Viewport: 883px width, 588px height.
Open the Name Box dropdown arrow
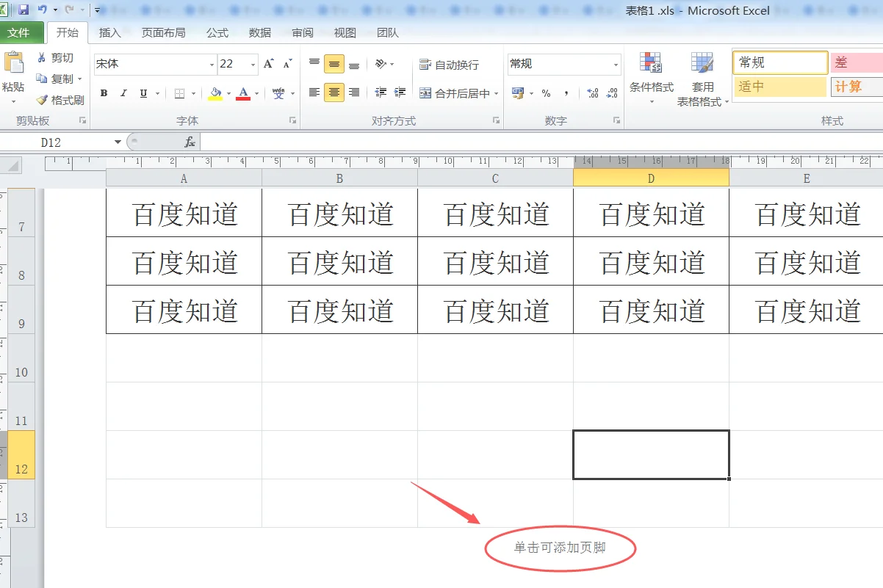click(118, 142)
